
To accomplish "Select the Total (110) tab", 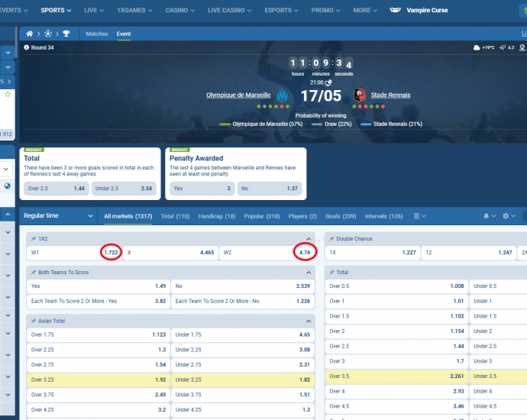I will tap(175, 216).
